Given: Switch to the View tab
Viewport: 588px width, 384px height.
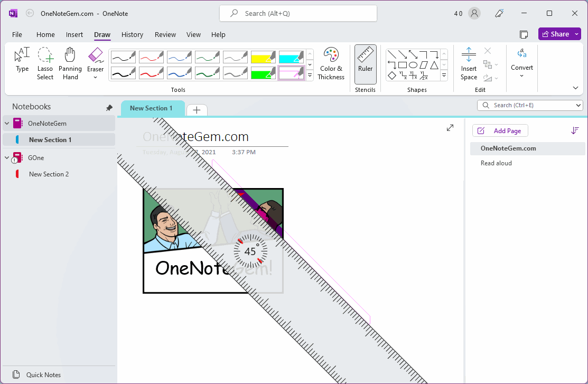Looking at the screenshot, I should pos(193,34).
